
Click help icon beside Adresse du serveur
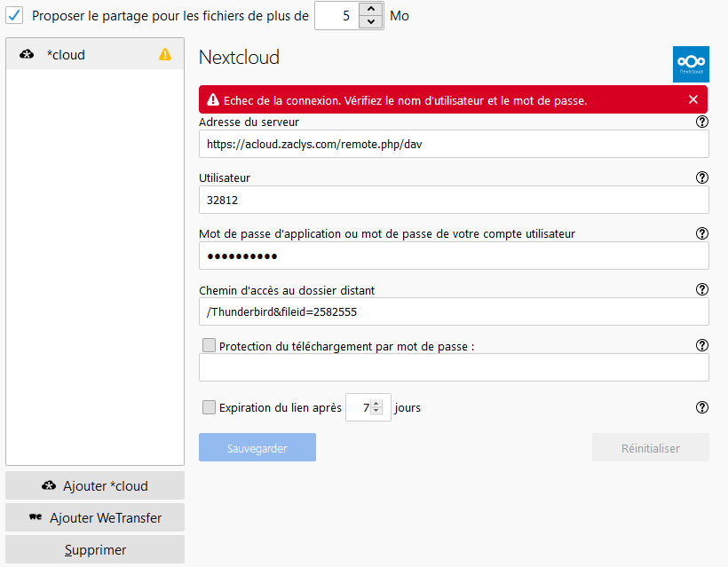point(702,122)
